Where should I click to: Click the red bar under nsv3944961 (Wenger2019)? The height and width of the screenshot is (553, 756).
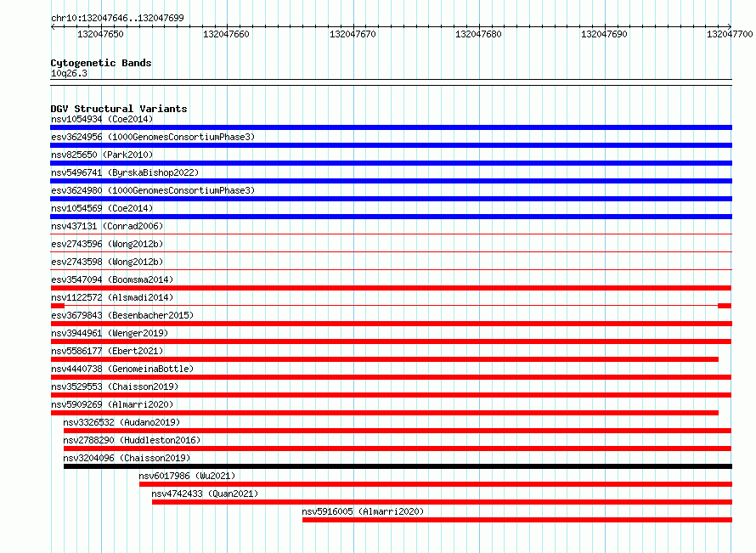[391, 341]
